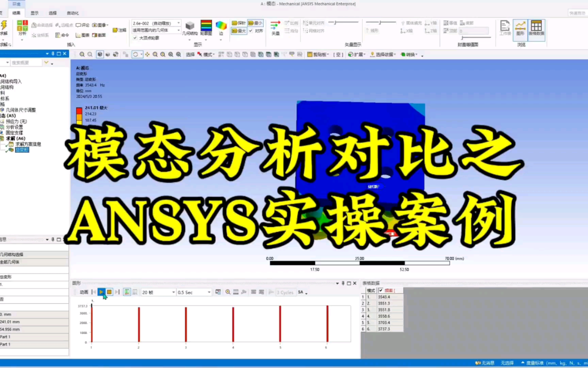Screen dimensions: 588x368
Task: Switch to the 结果 ribbon tab
Action: point(16,13)
